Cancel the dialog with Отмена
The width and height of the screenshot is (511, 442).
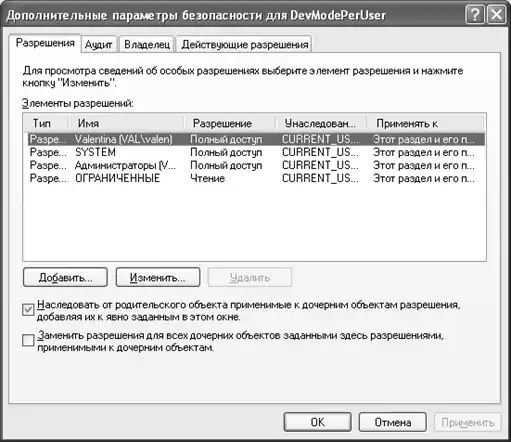(x=393, y=422)
